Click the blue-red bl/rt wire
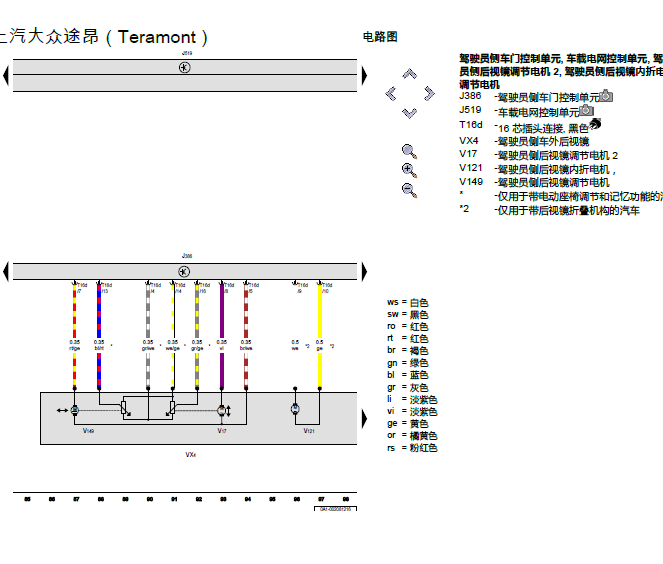The width and height of the screenshot is (663, 564). [x=99, y=311]
